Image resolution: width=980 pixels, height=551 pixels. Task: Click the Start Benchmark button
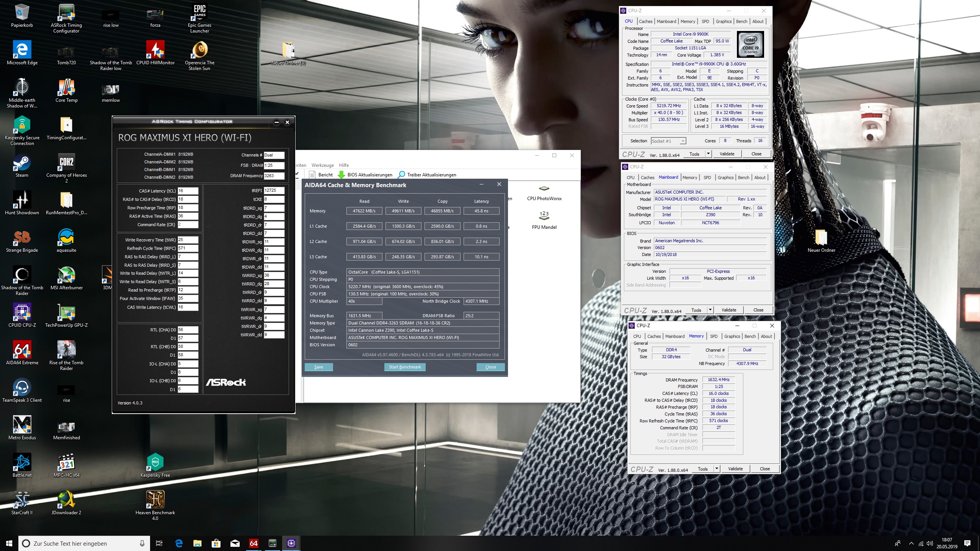[405, 367]
